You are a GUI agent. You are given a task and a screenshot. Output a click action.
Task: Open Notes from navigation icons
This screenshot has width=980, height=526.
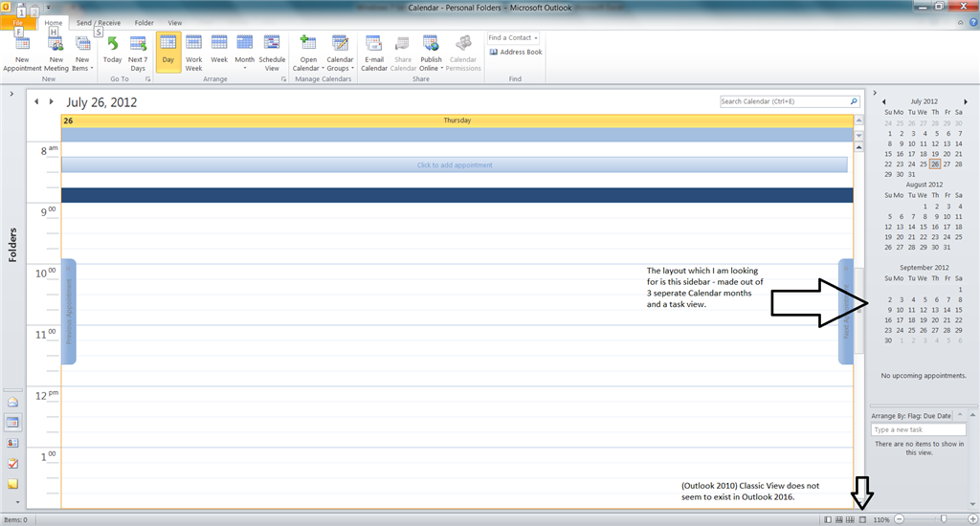[x=12, y=484]
